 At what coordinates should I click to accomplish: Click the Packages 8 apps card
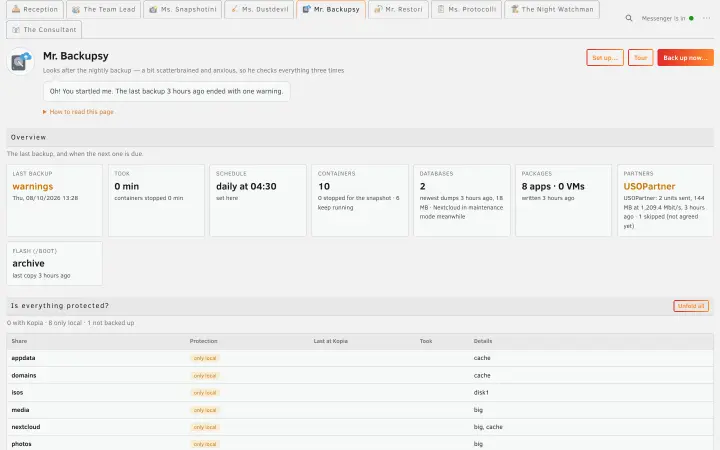click(563, 200)
